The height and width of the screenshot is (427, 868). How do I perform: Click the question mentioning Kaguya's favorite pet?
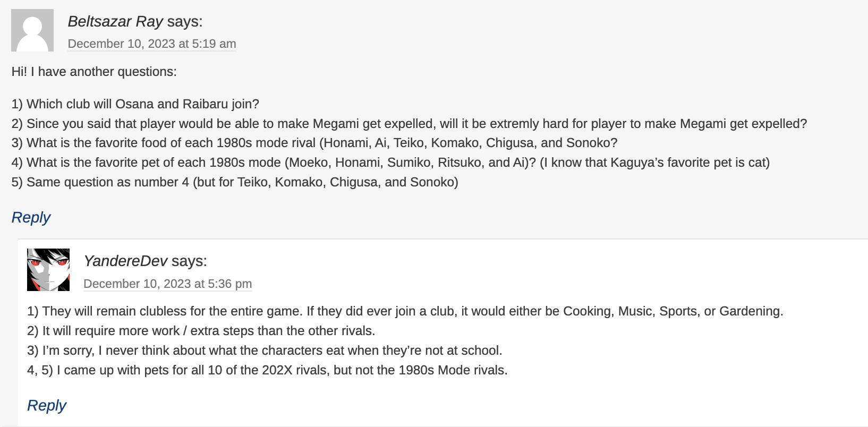click(x=390, y=163)
